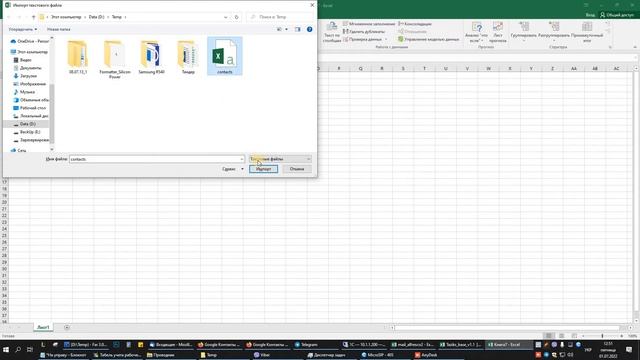640x360 pixels.
Task: Open the Formatter_Silicon Power folder
Action: pos(115,59)
